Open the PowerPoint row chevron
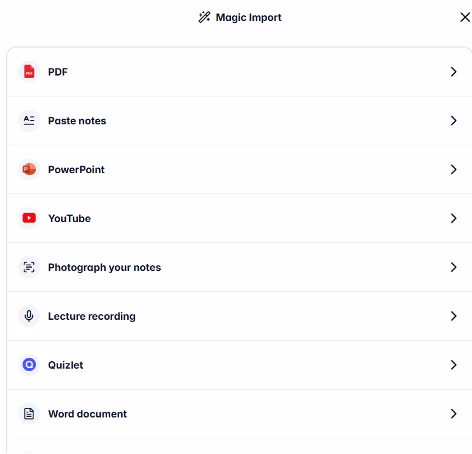 453,169
